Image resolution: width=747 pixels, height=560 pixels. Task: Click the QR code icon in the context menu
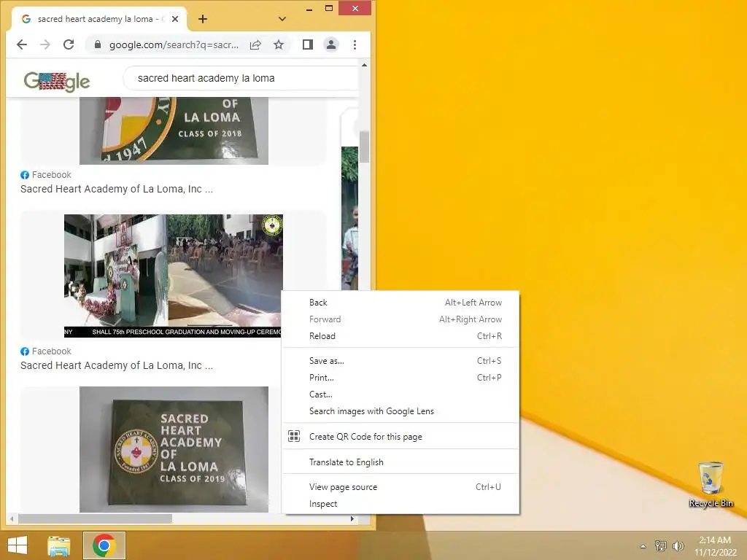coord(294,436)
